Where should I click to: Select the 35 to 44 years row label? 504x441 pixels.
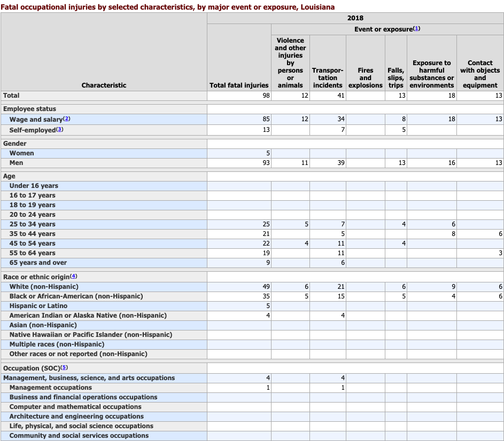(32, 234)
